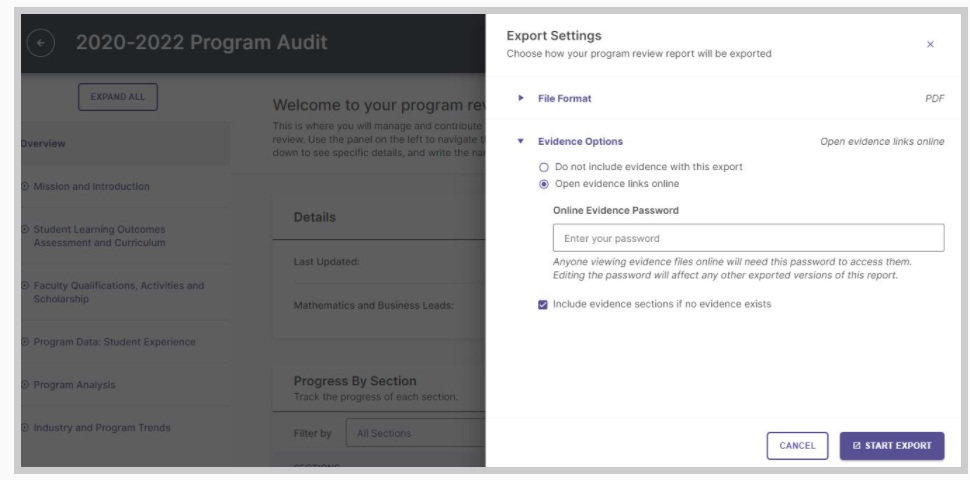Click the Details heading
This screenshot has height=480, width=970.
[315, 217]
